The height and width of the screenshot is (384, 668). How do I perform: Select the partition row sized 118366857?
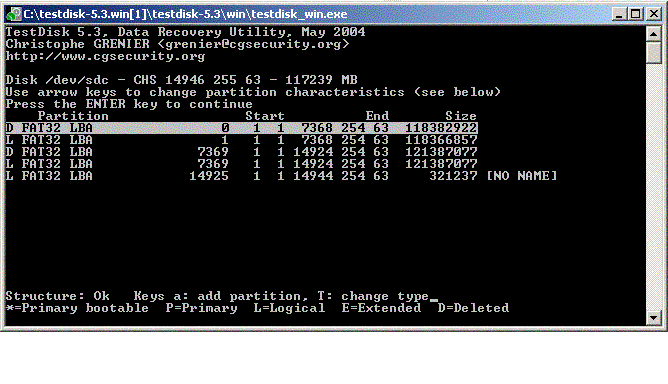(242, 140)
